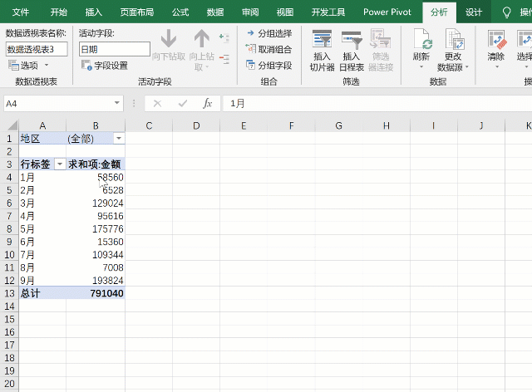Click the Drill Up arrow icon

pos(202,38)
